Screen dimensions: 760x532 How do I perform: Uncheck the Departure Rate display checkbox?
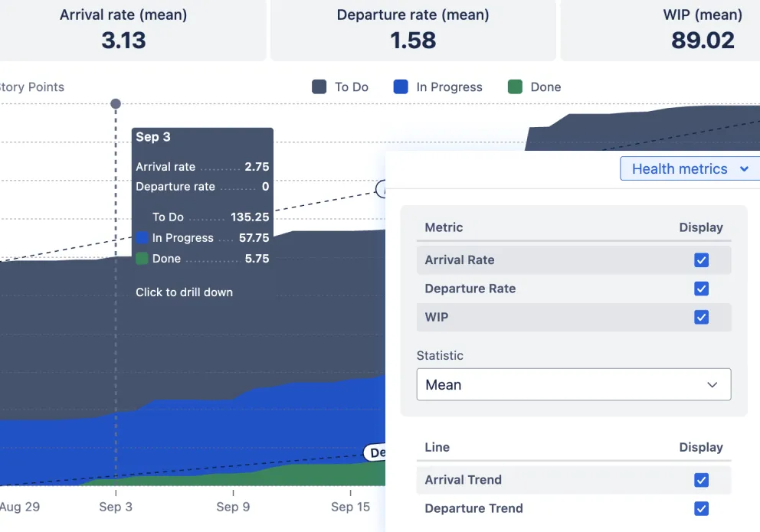click(x=701, y=289)
